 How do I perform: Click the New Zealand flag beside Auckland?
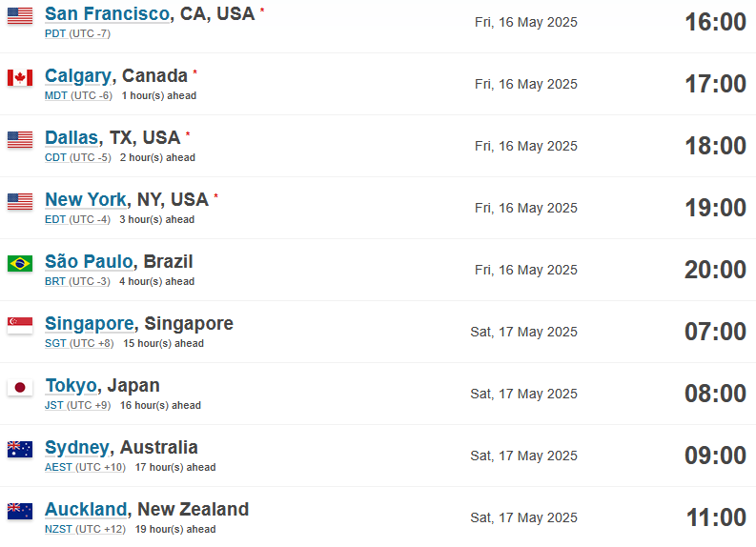click(20, 512)
